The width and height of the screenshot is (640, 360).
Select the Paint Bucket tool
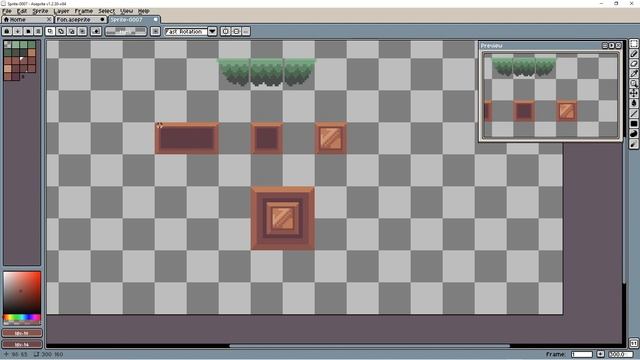pyautogui.click(x=633, y=104)
